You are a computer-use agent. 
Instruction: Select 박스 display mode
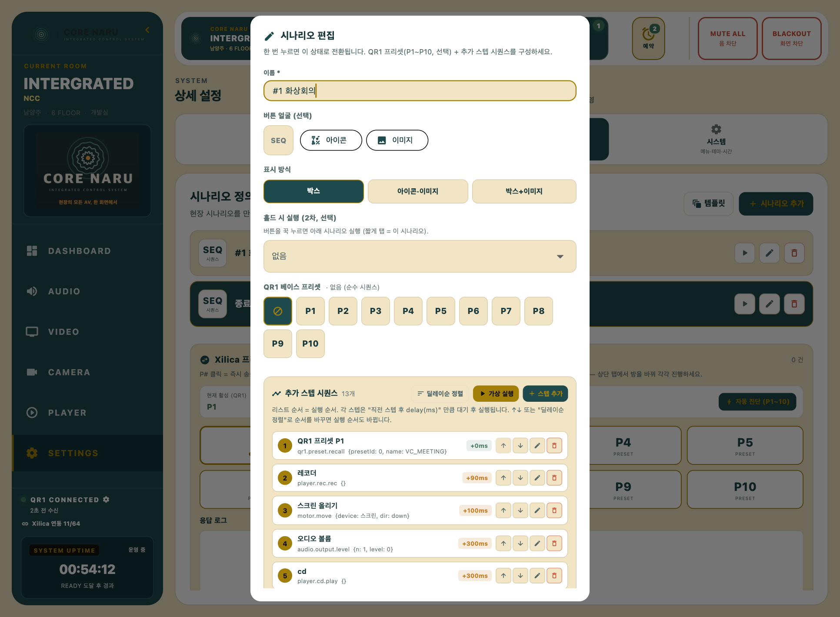coord(313,191)
